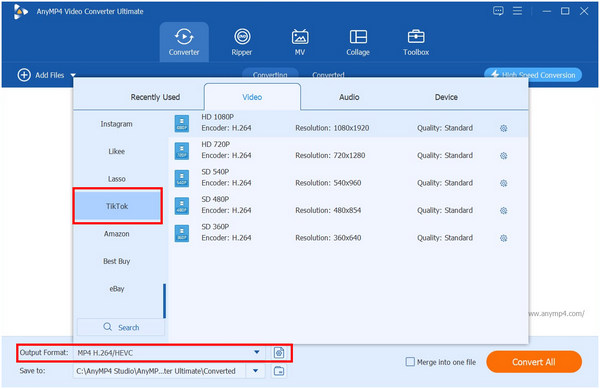Select Best Buy in the format list
This screenshot has height=389, width=600.
click(x=117, y=261)
